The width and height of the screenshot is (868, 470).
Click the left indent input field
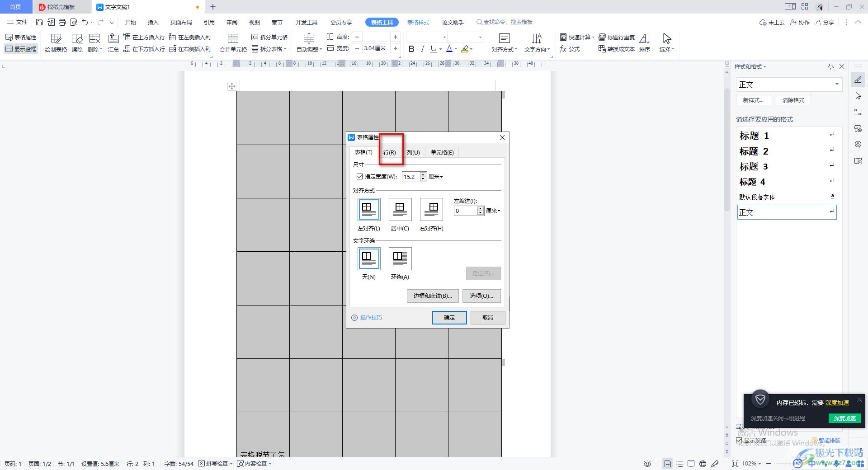466,211
